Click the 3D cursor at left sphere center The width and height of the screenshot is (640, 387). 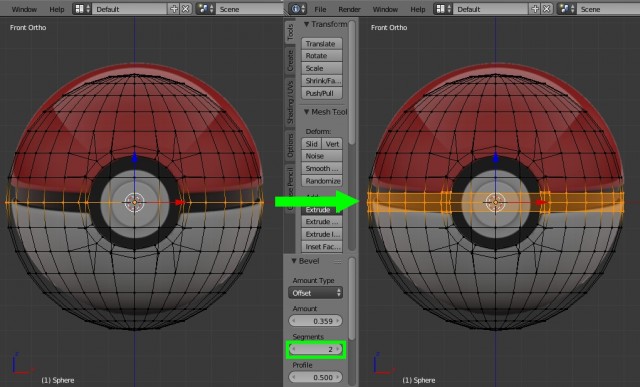(135, 202)
